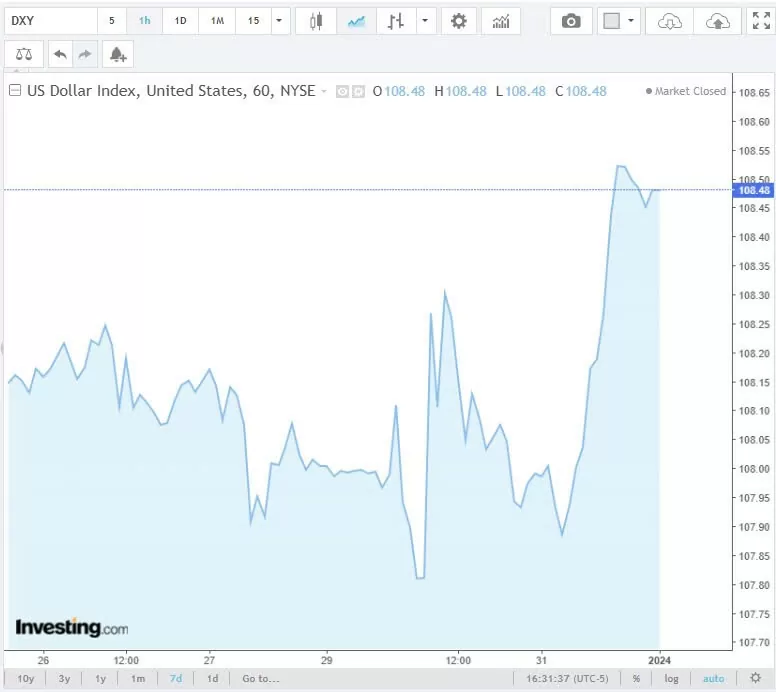
Task: Click the compare scales icon
Action: coord(24,54)
